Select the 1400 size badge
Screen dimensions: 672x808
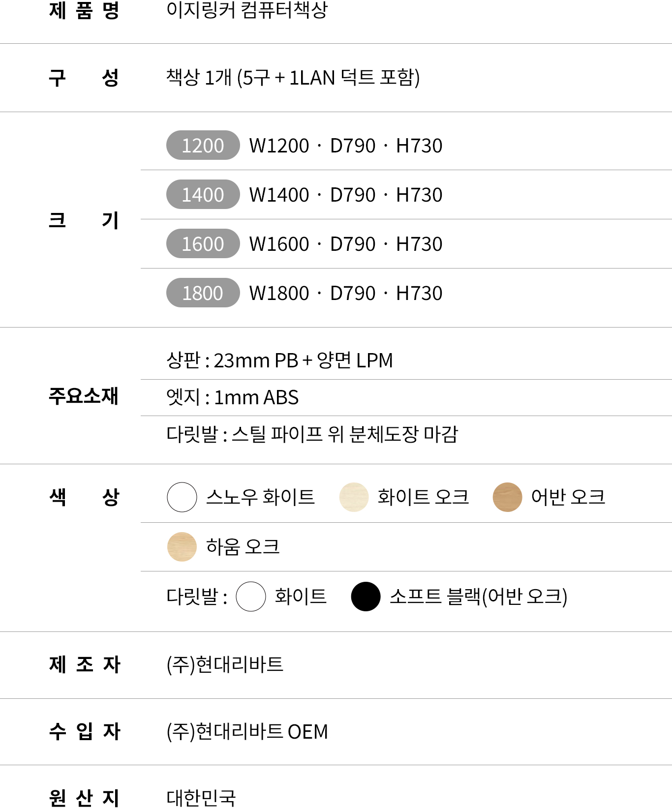203,195
